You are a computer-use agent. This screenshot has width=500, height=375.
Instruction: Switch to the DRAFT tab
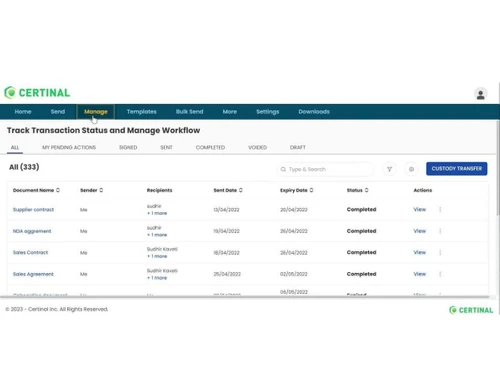coord(298,147)
